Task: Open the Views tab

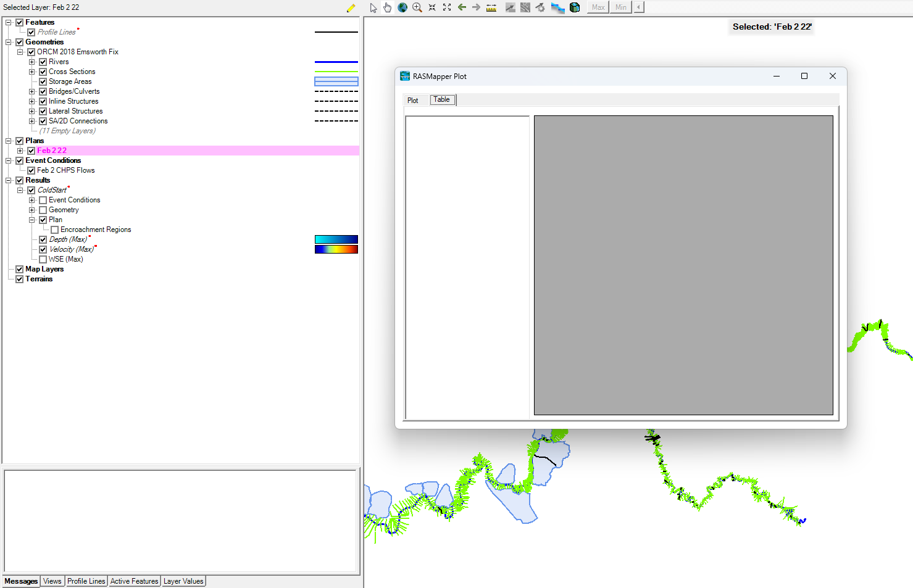Action: [52, 581]
